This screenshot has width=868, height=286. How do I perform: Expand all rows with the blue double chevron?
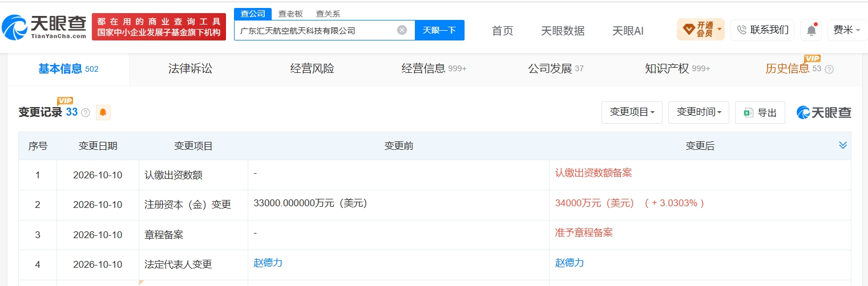tap(843, 145)
